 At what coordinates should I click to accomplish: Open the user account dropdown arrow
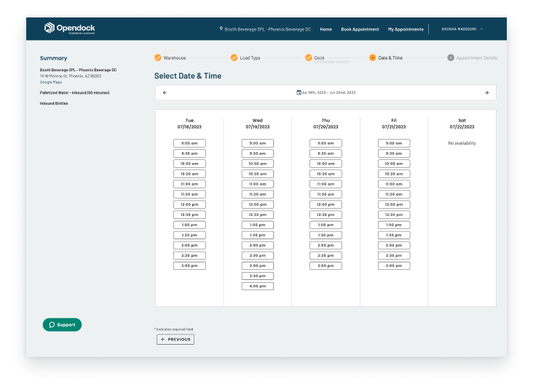(481, 29)
